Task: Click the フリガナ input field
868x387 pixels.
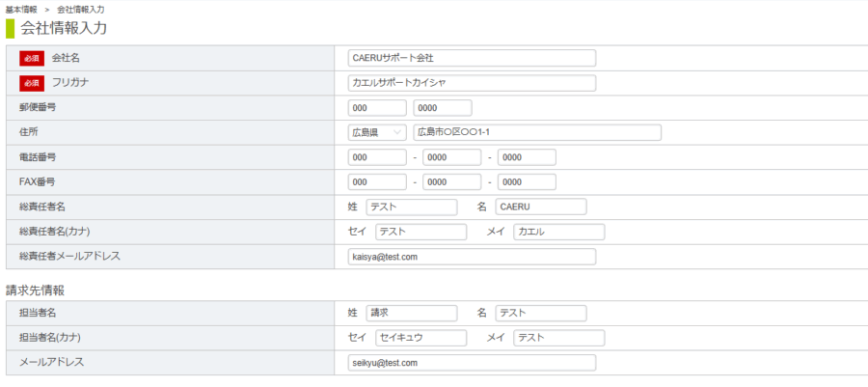Action: tap(472, 83)
